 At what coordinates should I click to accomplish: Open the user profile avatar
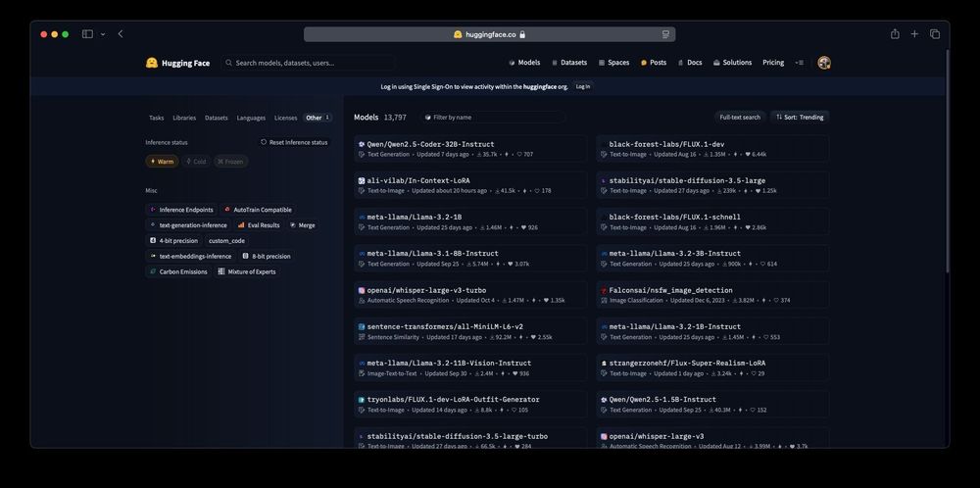(x=824, y=63)
